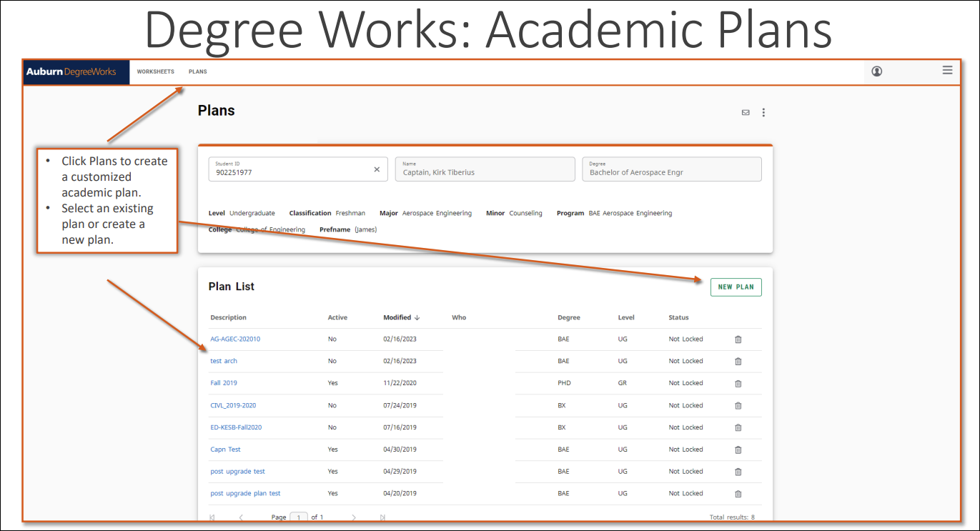Click inside the Page number input box
Viewport: 980px width, 531px height.
coord(299,517)
